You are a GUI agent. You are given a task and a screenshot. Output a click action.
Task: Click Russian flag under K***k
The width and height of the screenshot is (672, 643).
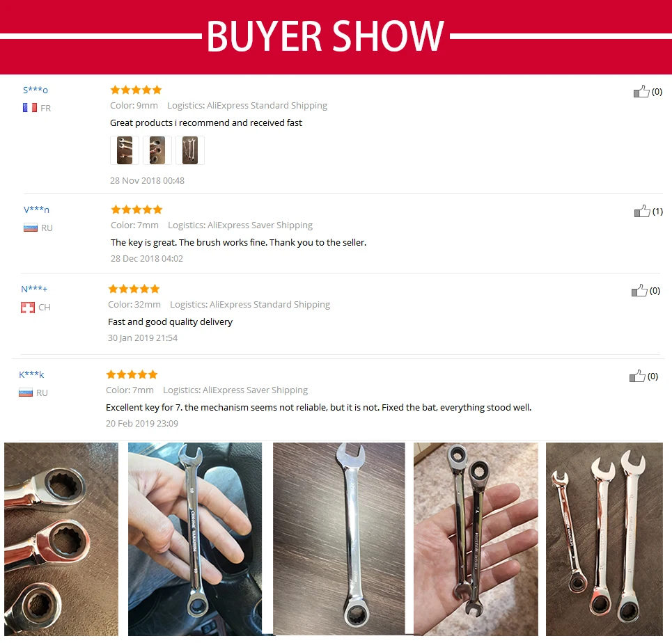26,392
